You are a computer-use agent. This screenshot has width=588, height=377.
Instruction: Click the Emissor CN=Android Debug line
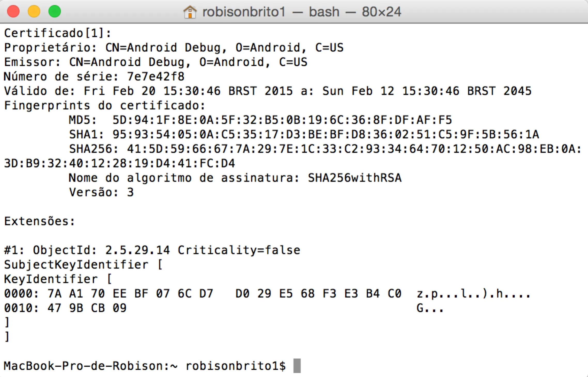click(x=156, y=62)
